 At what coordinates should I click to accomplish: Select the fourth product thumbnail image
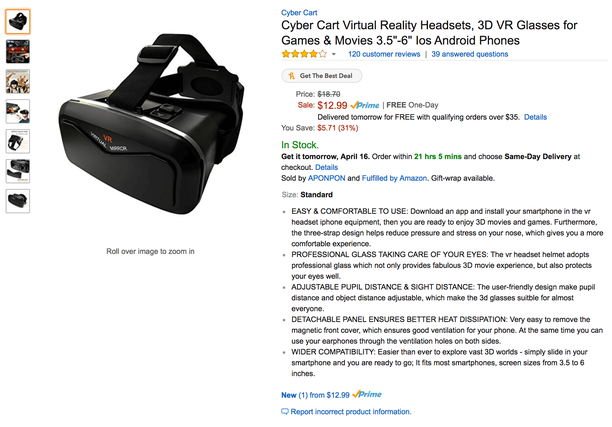pos(18,111)
